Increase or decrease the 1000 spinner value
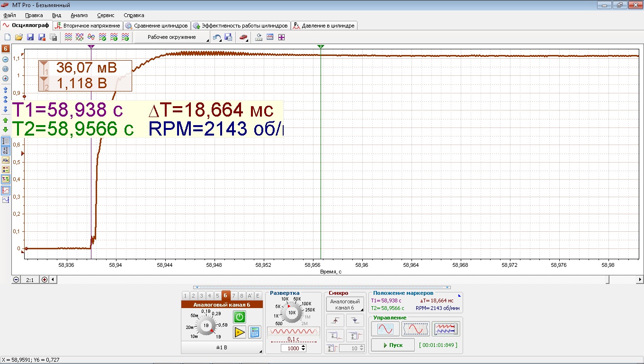 tap(304, 348)
